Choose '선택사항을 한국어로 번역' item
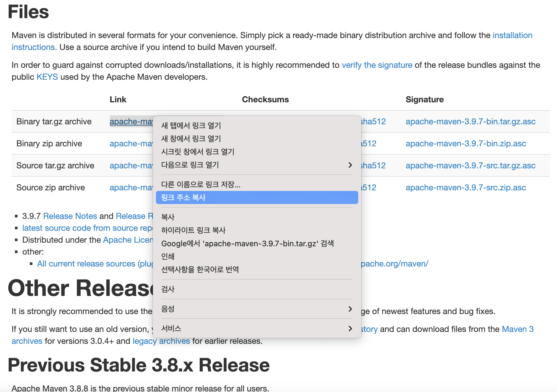 tap(257, 269)
